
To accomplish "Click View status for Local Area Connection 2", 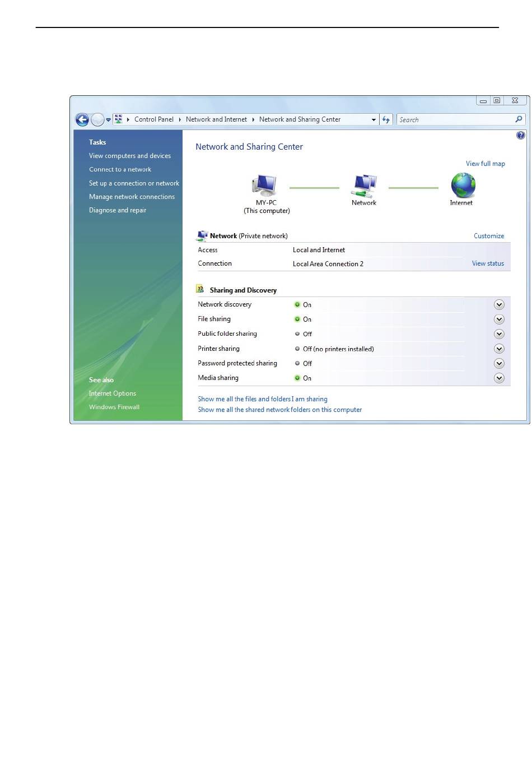I will coord(488,263).
